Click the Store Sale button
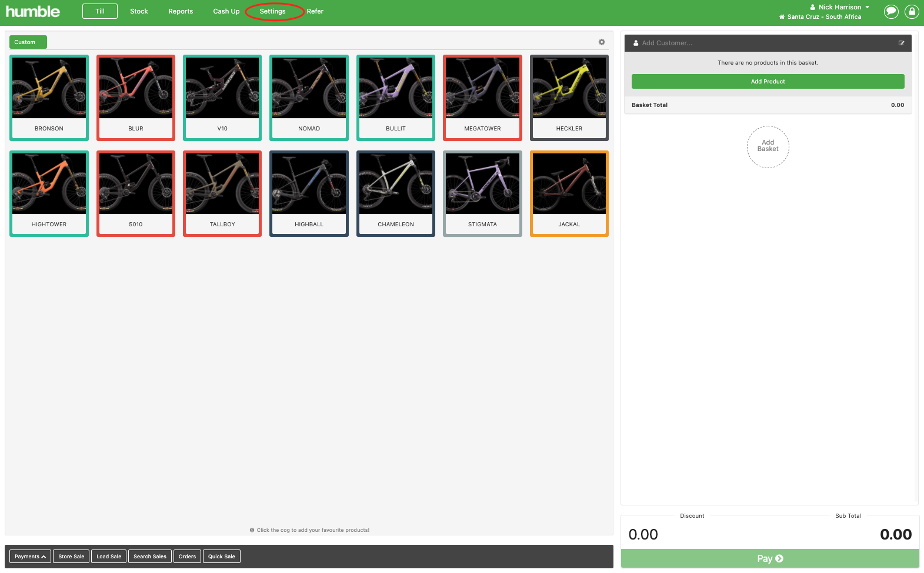This screenshot has height=573, width=924. click(71, 557)
